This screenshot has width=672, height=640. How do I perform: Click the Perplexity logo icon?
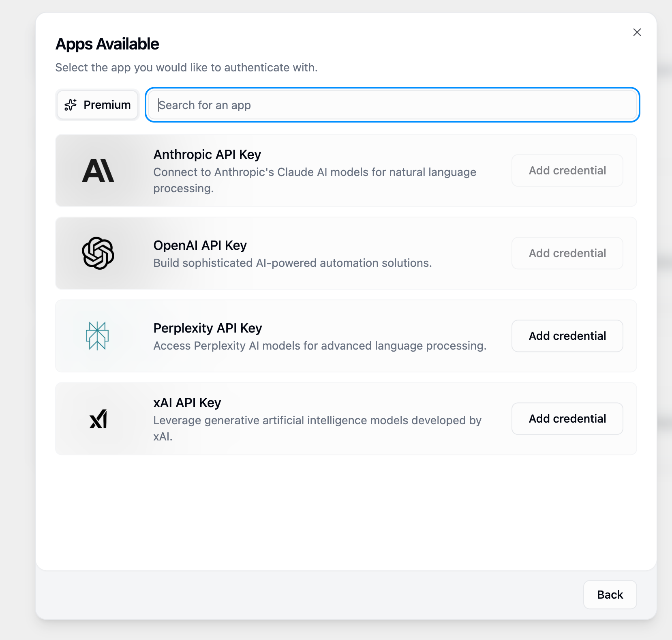point(97,336)
